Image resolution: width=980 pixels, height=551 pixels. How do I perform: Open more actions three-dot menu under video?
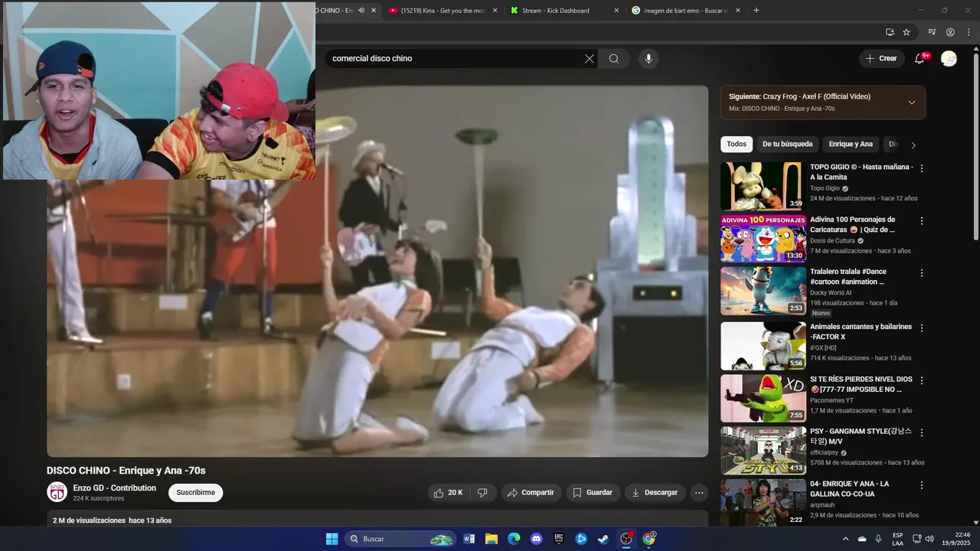pos(699,493)
